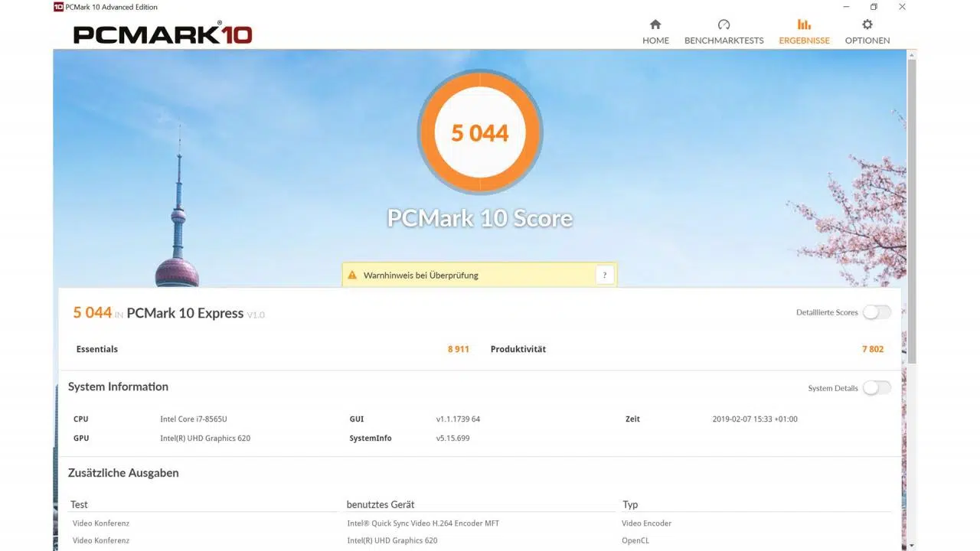Open the Home tab icon

click(x=655, y=24)
